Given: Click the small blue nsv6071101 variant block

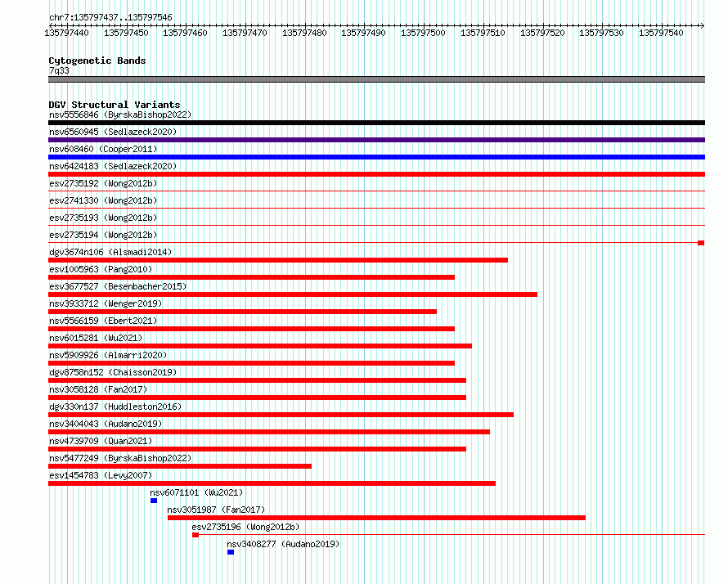Looking at the screenshot, I should [154, 501].
